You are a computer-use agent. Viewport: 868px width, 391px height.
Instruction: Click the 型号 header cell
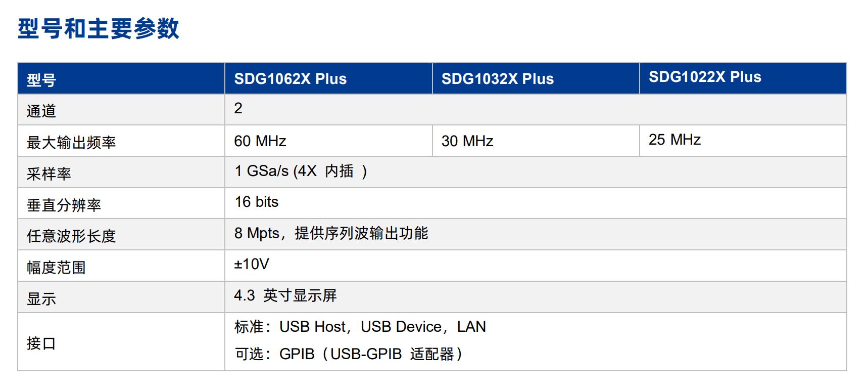(x=41, y=80)
